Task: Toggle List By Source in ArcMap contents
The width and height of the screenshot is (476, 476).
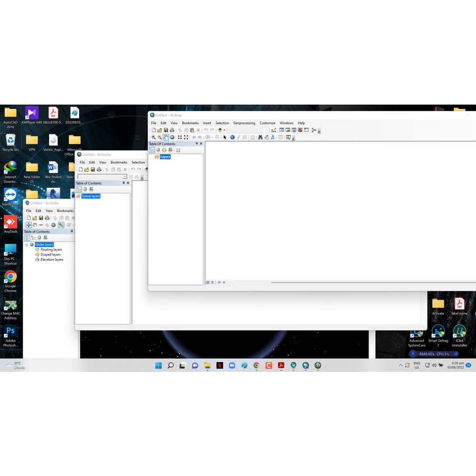Action: pos(158,150)
